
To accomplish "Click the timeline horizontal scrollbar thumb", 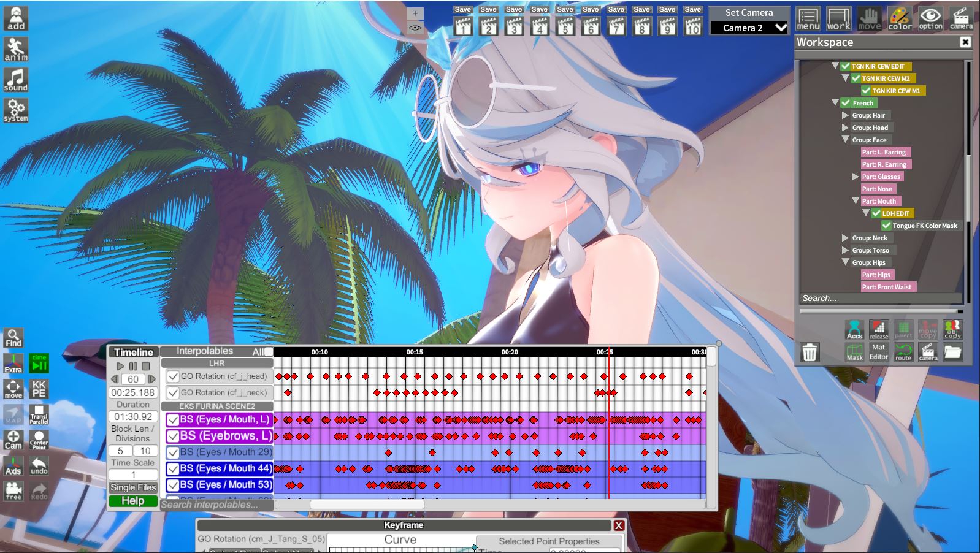I will click(367, 505).
